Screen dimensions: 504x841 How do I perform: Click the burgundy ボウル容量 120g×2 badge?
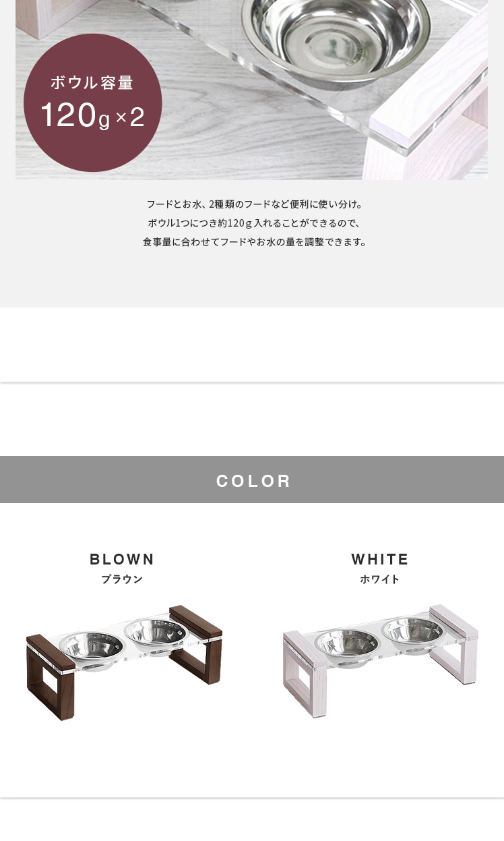[x=93, y=103]
